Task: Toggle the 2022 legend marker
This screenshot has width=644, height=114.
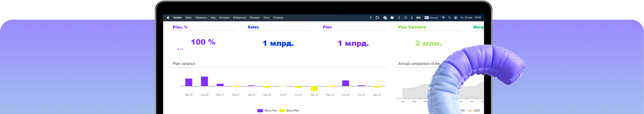Action: coord(470,111)
